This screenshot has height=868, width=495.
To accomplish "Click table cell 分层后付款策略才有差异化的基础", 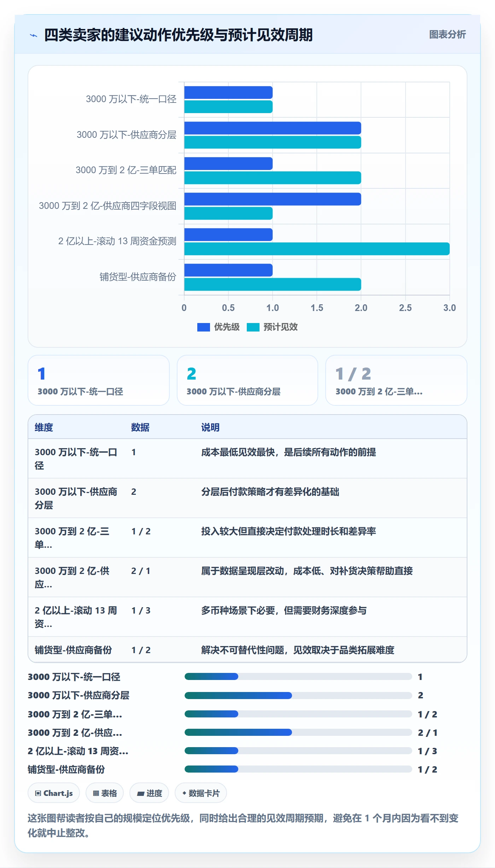I will (x=270, y=492).
